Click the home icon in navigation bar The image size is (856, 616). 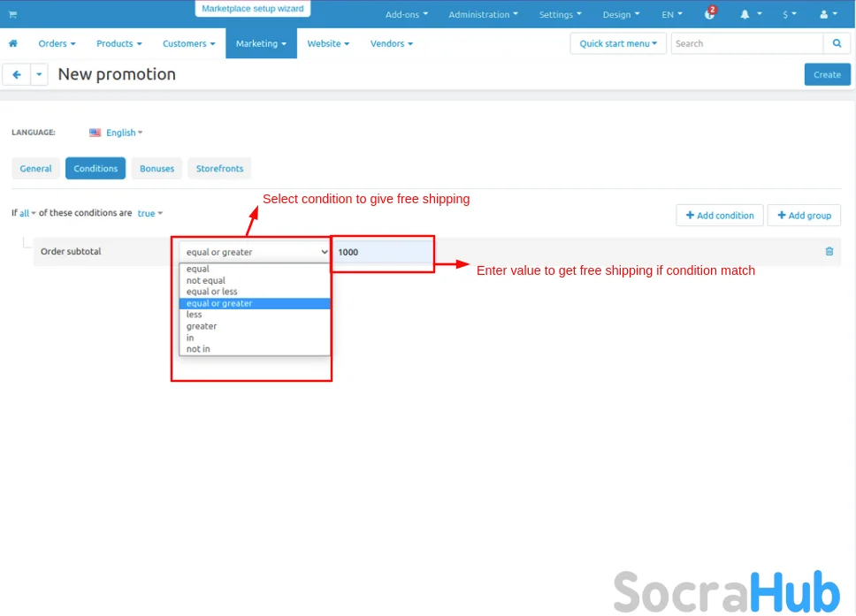(13, 43)
